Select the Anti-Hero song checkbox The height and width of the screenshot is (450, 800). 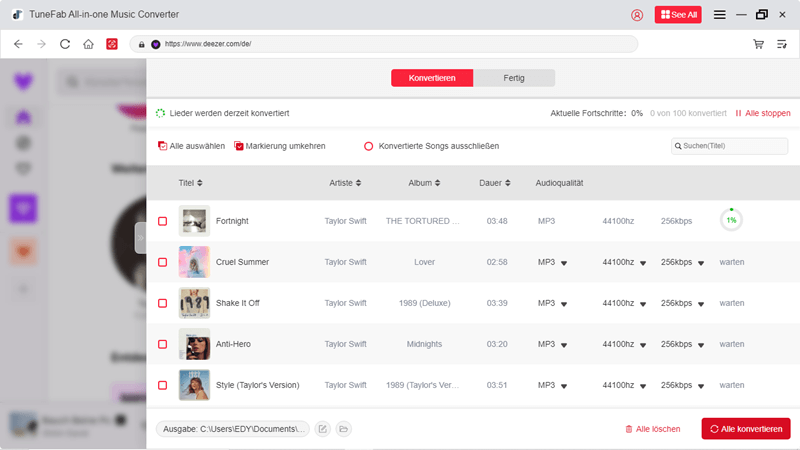(162, 344)
